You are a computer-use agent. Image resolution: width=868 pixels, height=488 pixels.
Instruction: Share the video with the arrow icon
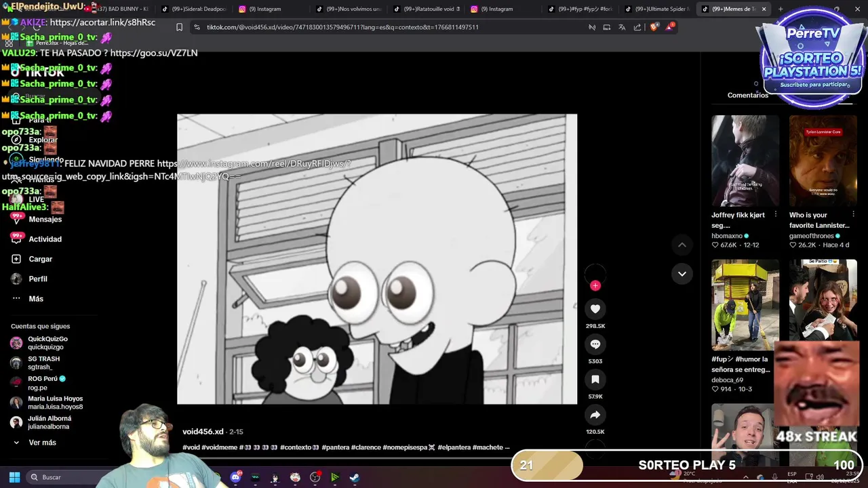tap(595, 415)
